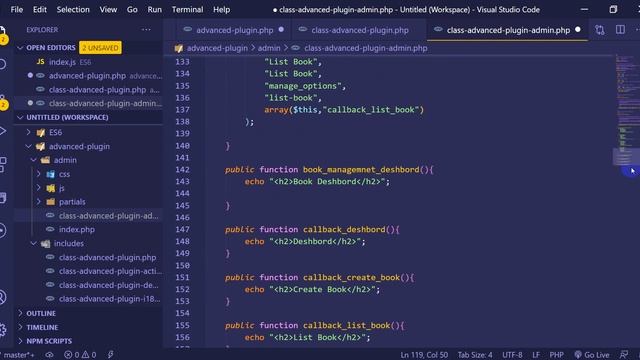This screenshot has height=360, width=640.
Task: Select the class-advanced-plugin-admin.php tab
Action: 508,30
